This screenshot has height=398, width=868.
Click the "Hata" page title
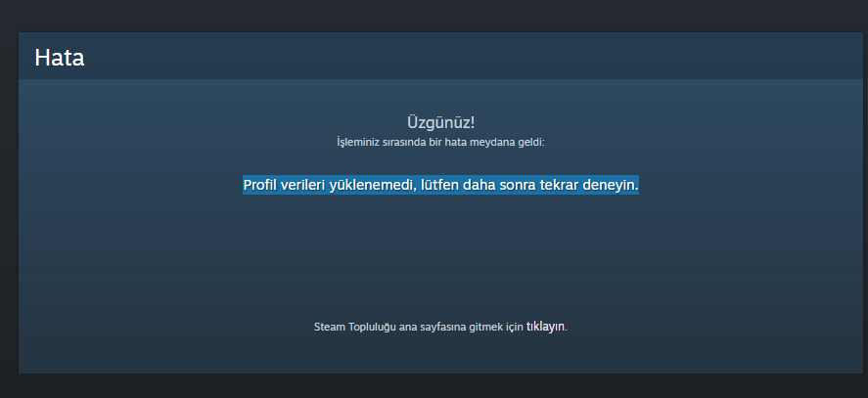[60, 58]
